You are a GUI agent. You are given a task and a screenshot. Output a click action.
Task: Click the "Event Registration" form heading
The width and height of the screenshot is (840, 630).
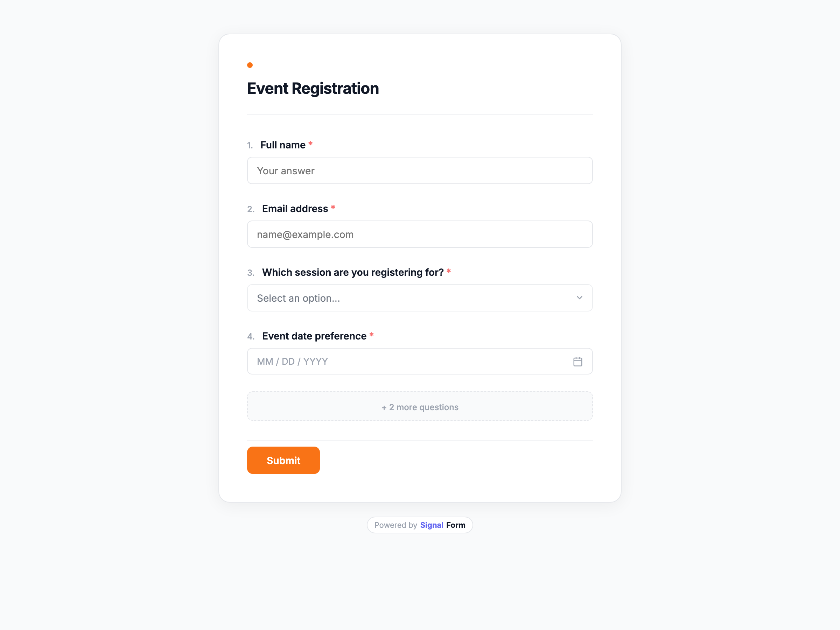pyautogui.click(x=313, y=89)
